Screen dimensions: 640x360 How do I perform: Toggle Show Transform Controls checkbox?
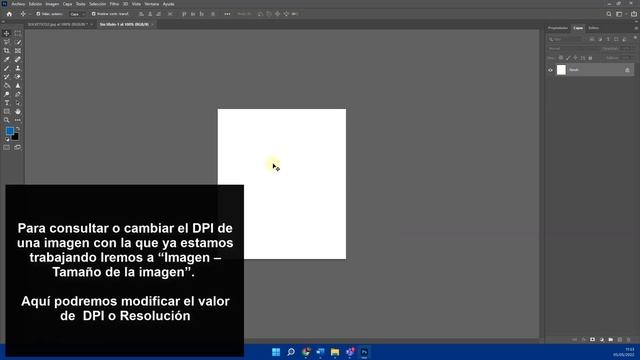(93, 14)
